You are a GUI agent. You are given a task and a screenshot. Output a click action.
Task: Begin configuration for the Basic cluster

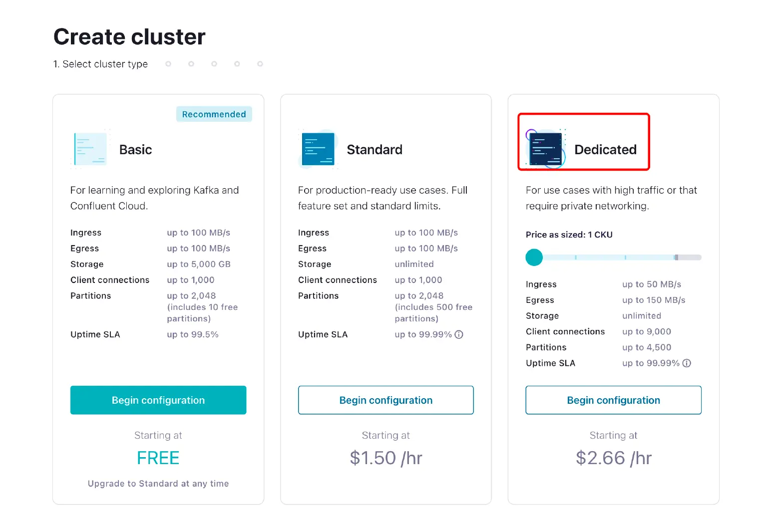(158, 400)
